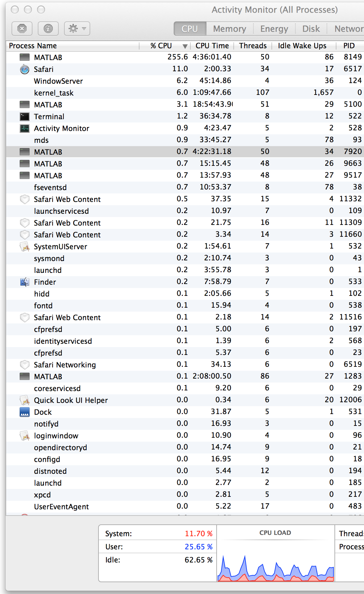The width and height of the screenshot is (364, 594).
Task: Select launchd name with PID 185
Action: tap(48, 483)
